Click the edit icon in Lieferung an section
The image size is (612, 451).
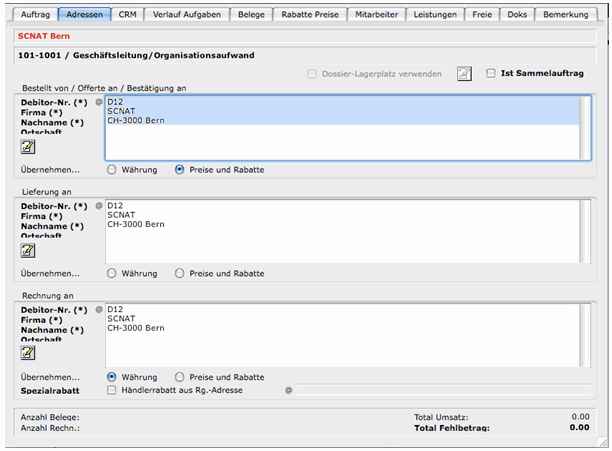pyautogui.click(x=28, y=250)
